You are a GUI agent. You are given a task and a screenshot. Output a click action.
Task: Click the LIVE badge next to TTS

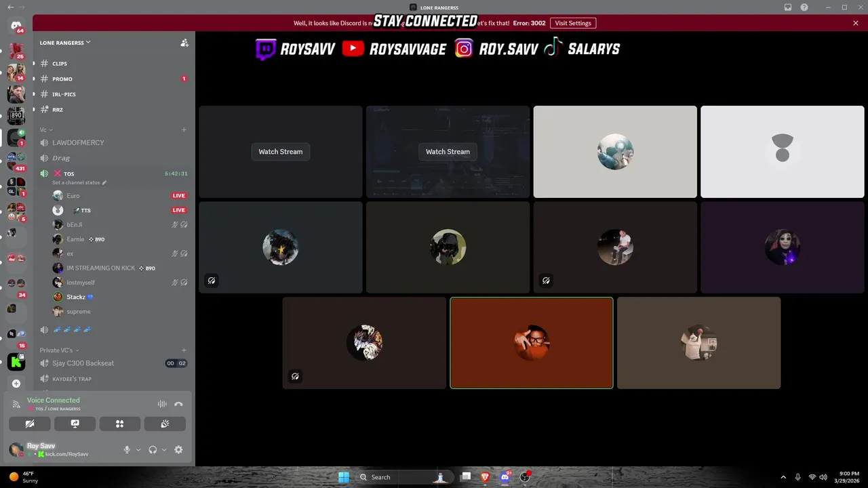coord(179,211)
